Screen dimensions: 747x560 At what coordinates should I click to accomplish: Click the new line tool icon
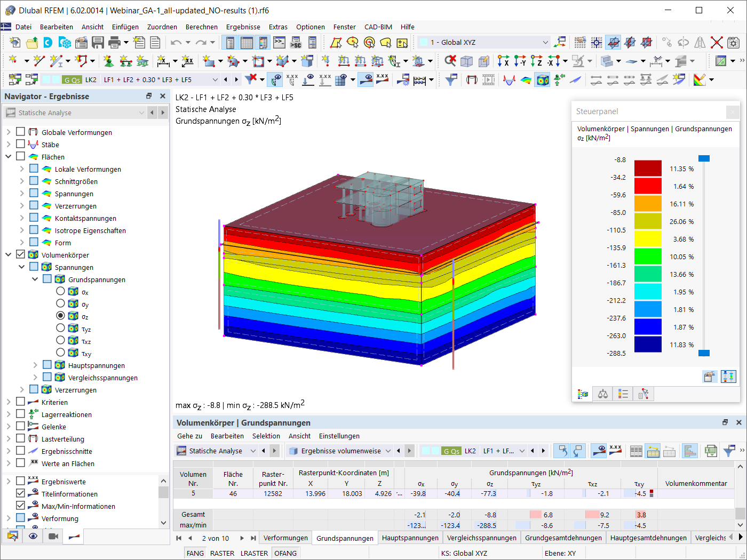click(x=39, y=61)
